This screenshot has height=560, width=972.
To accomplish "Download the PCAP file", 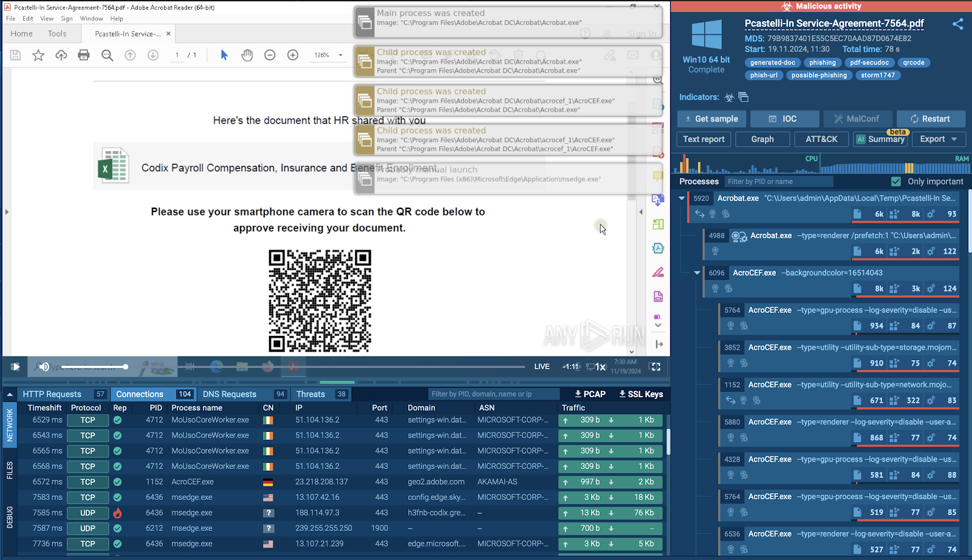I will point(590,394).
